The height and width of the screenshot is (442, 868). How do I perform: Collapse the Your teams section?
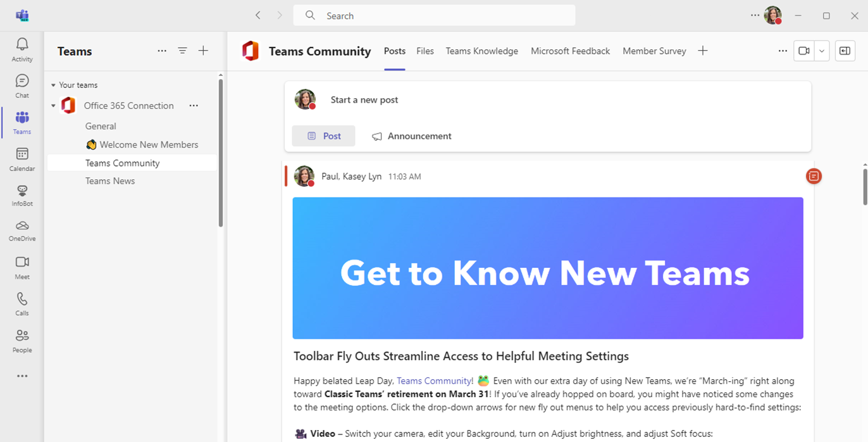coord(54,85)
